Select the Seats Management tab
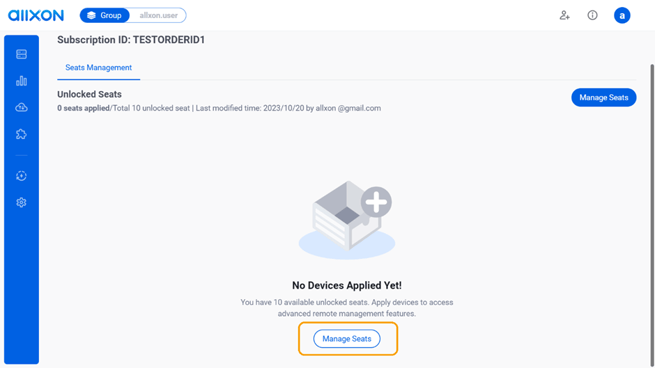This screenshot has height=368, width=655. click(99, 68)
